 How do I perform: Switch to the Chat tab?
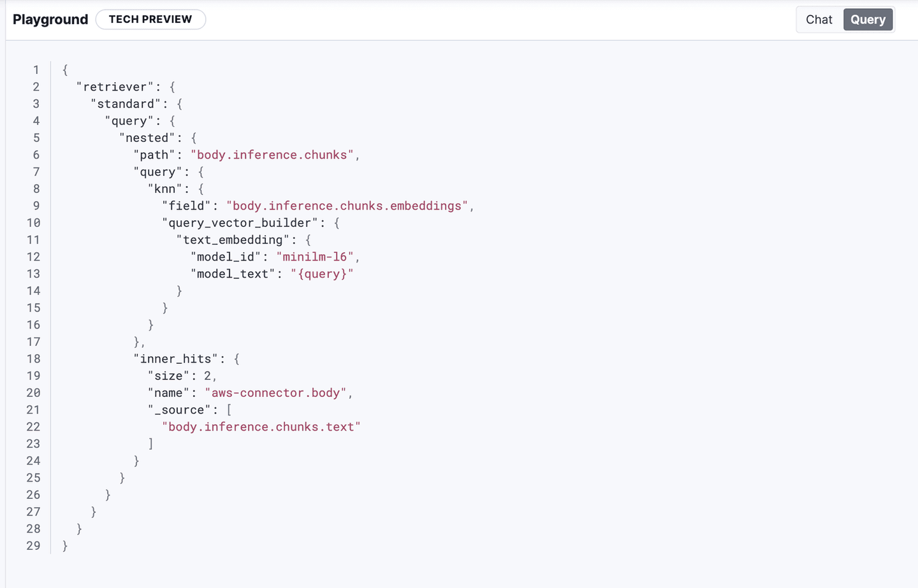[x=819, y=19]
